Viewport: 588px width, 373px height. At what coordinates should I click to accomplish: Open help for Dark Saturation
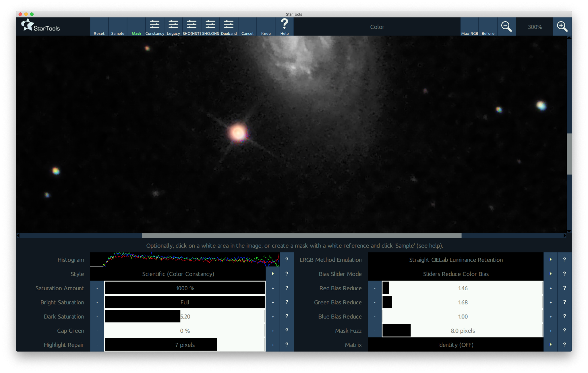287,316
